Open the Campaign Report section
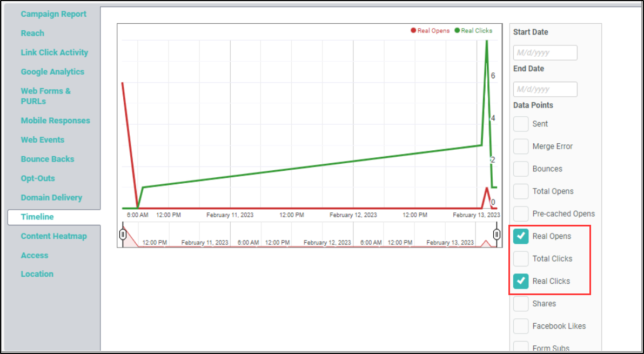This screenshot has width=644, height=354. [53, 14]
